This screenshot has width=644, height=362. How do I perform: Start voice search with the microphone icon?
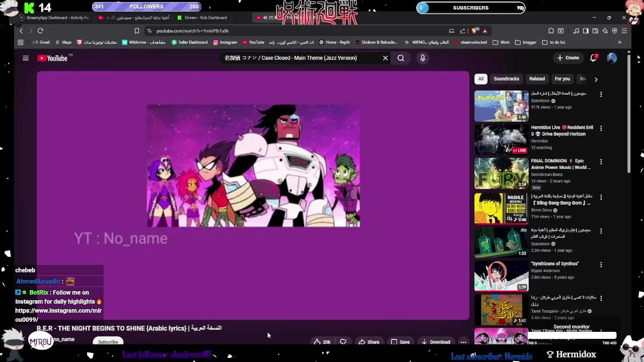pyautogui.click(x=423, y=58)
